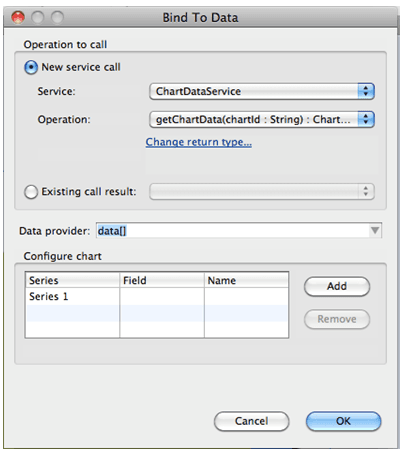Click the Field cell for Series 1
The width and height of the screenshot is (402, 452).
pyautogui.click(x=162, y=296)
